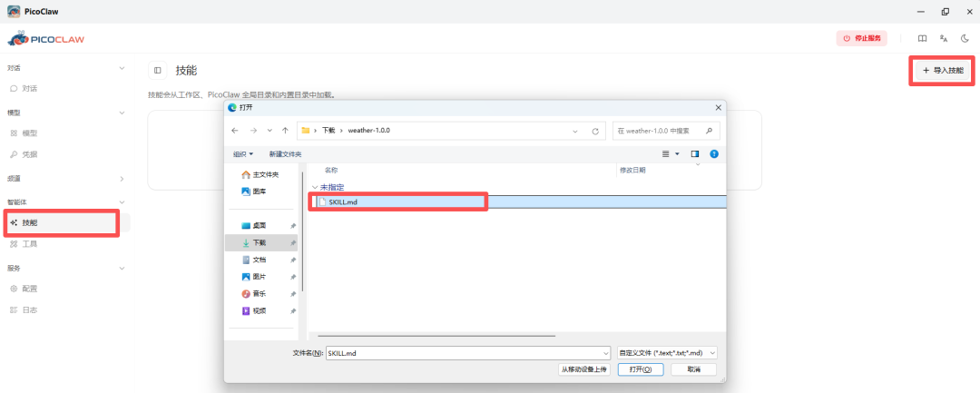The image size is (980, 393).
Task: Unpin 视频 using its pin icon
Action: (x=293, y=310)
